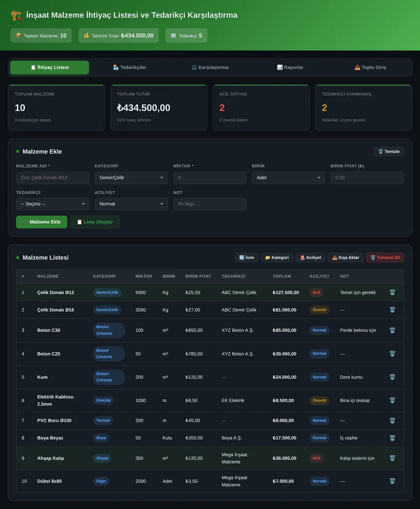Image resolution: width=420 pixels, height=509 pixels.
Task: Click trash icon for Kum row
Action: (x=392, y=377)
